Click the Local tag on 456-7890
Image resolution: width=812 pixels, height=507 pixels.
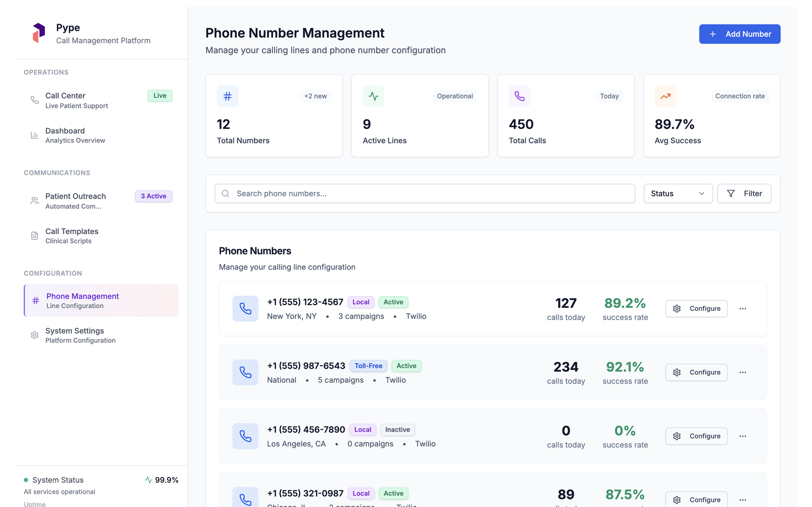click(x=362, y=430)
